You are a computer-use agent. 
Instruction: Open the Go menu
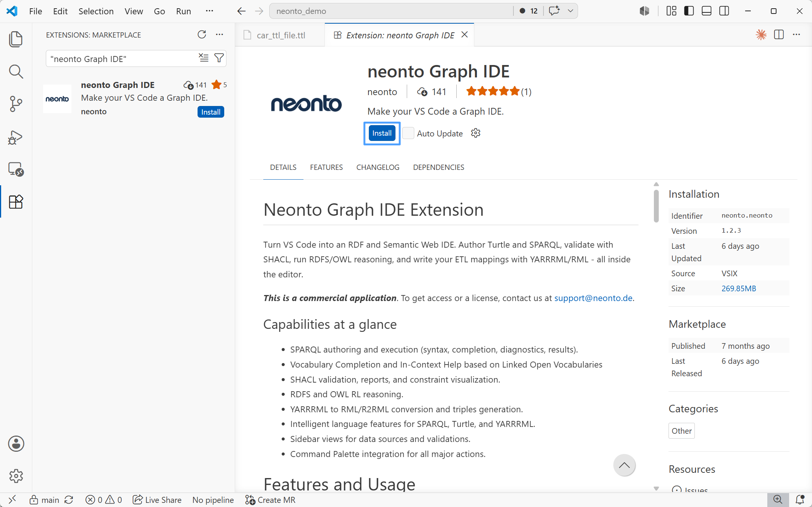tap(159, 11)
